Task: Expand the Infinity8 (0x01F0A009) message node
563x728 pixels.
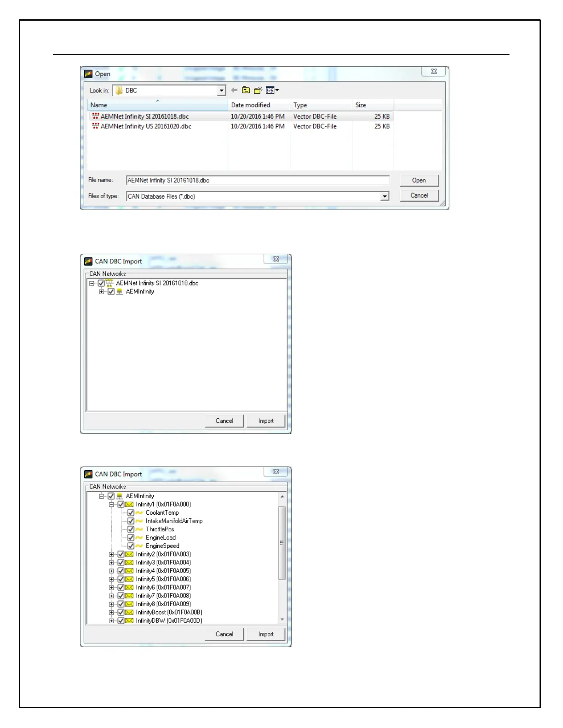Action: (x=111, y=604)
